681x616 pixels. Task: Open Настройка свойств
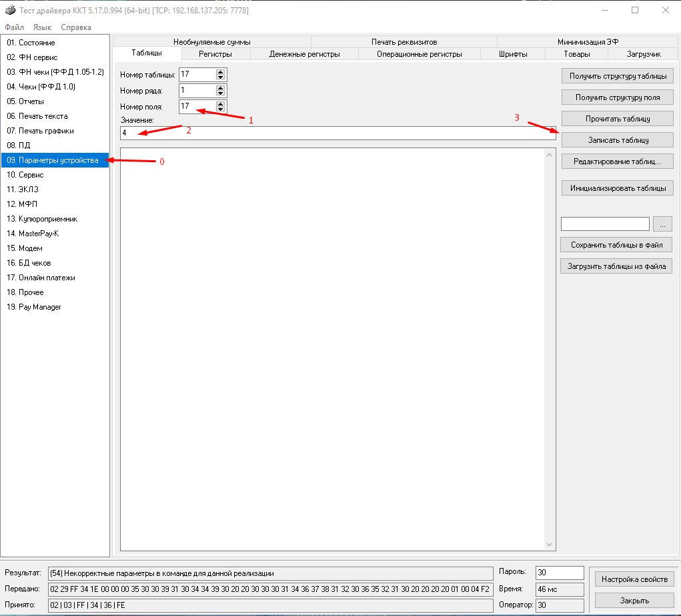point(634,579)
